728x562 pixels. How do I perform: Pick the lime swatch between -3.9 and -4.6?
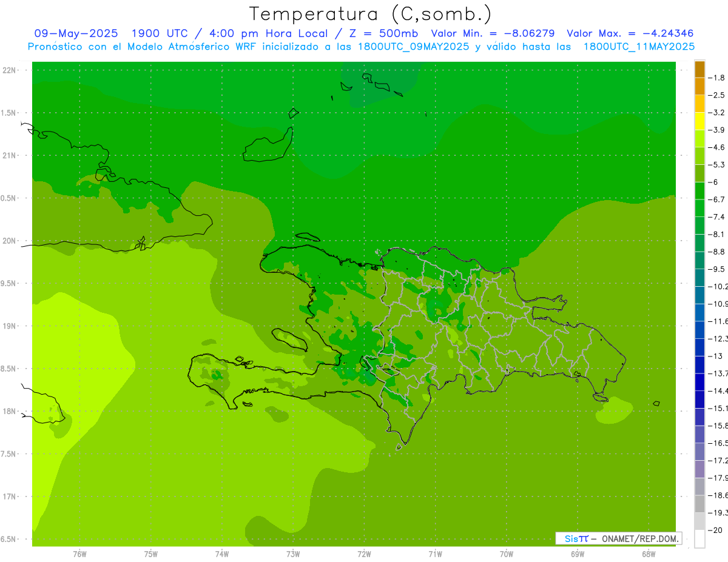(x=699, y=139)
